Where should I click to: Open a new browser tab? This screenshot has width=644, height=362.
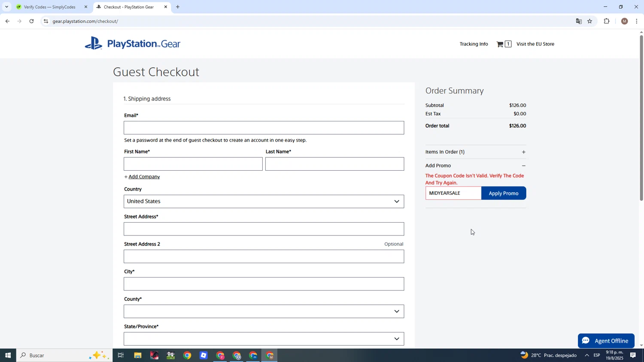click(178, 7)
